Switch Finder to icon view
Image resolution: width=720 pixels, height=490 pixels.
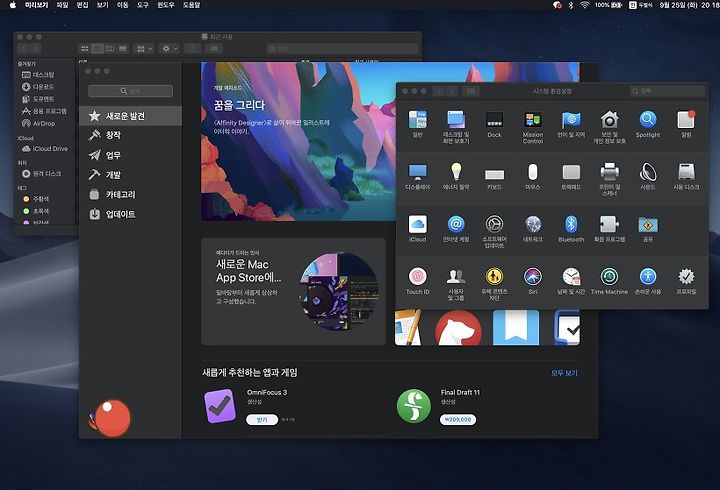(x=84, y=48)
